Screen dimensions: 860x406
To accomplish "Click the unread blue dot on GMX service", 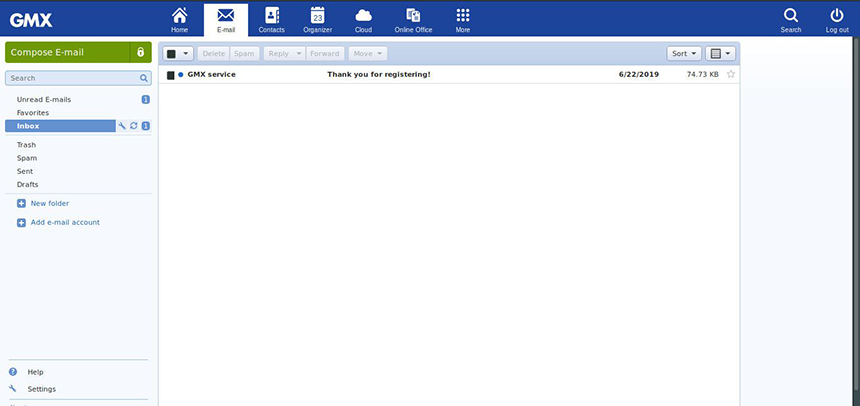I will pos(180,75).
